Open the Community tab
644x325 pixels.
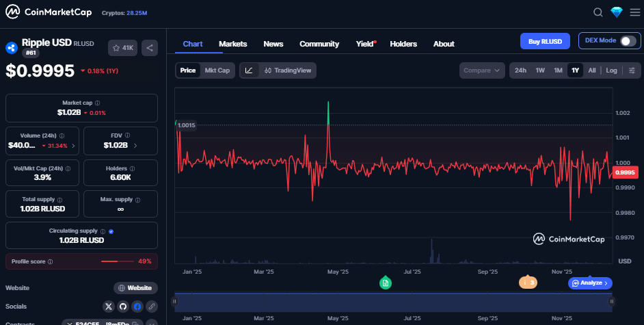pos(319,44)
